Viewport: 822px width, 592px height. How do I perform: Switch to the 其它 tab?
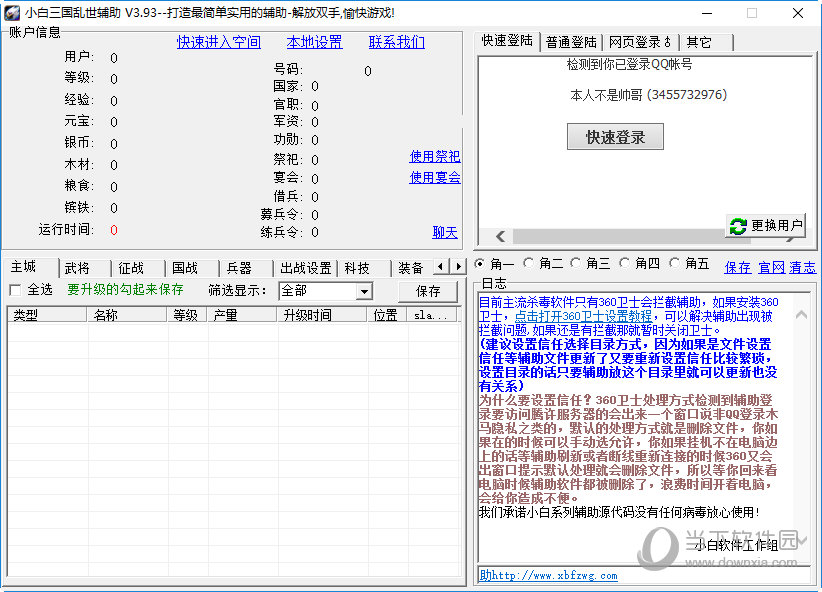706,42
